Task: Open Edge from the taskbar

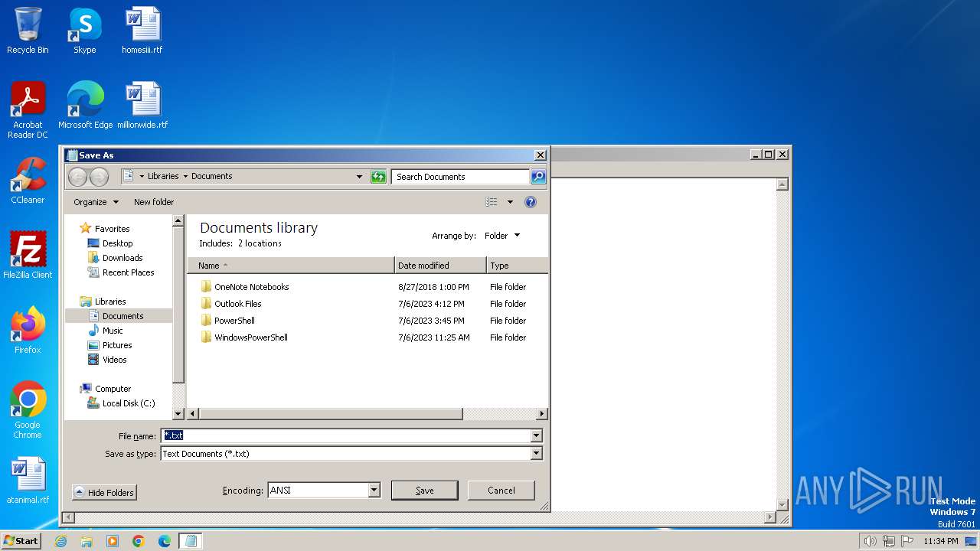Action: coord(165,541)
